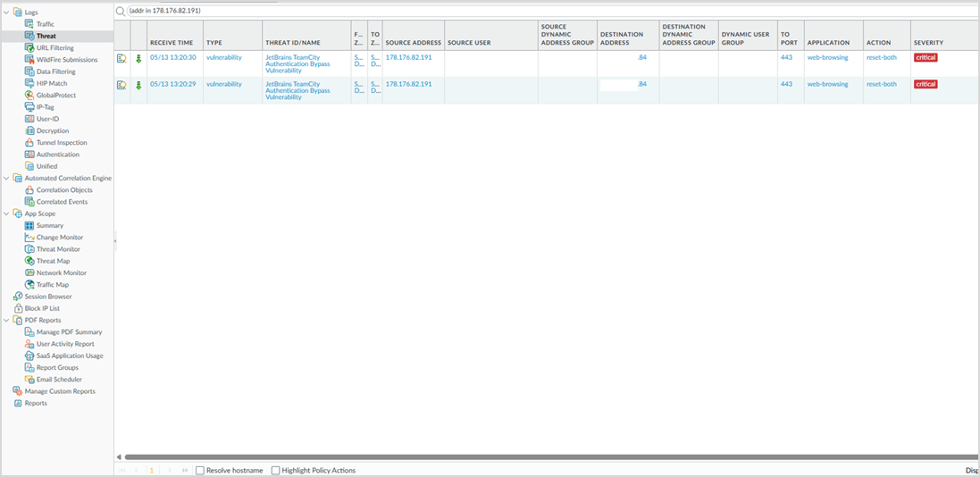The height and width of the screenshot is (477, 980).
Task: Click vulnerability type in 13:20:29 row
Action: [x=223, y=84]
